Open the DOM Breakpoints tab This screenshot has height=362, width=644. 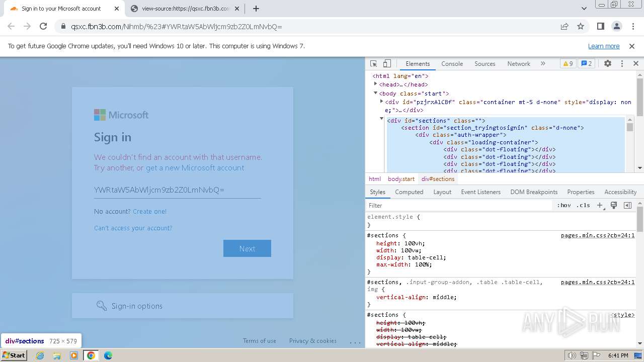(534, 192)
